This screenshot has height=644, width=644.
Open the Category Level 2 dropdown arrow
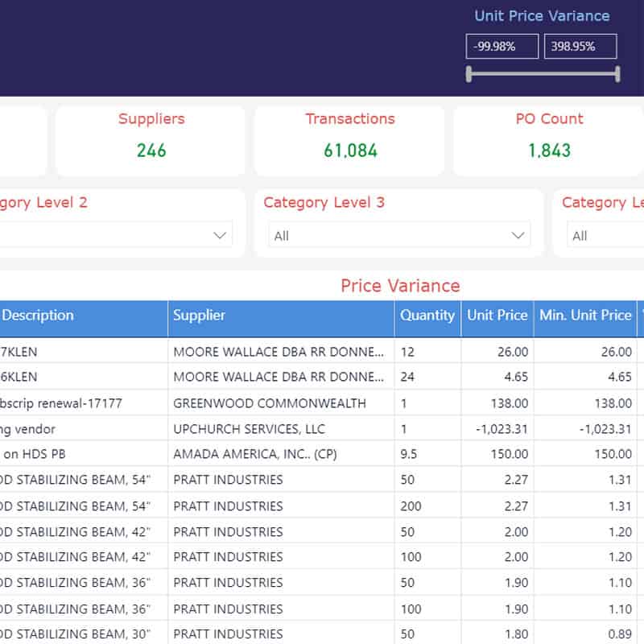[220, 235]
